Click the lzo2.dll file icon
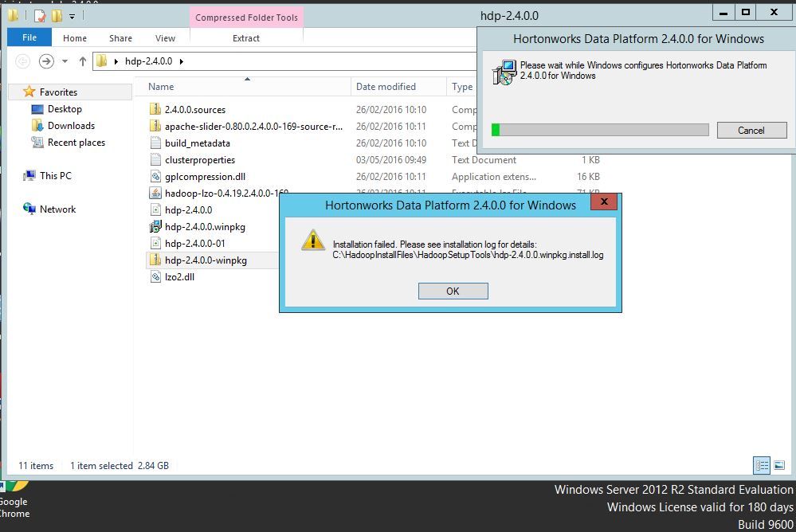This screenshot has width=796, height=532. tap(155, 276)
